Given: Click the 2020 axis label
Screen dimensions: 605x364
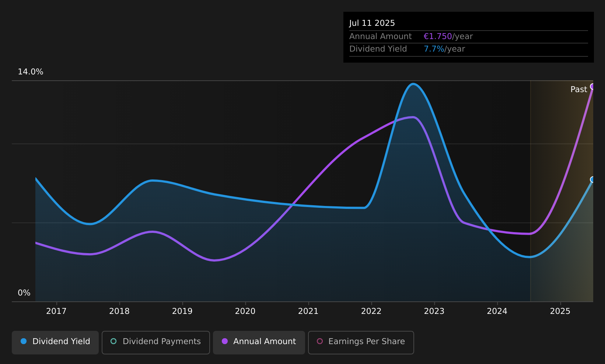Looking at the screenshot, I should [x=245, y=311].
